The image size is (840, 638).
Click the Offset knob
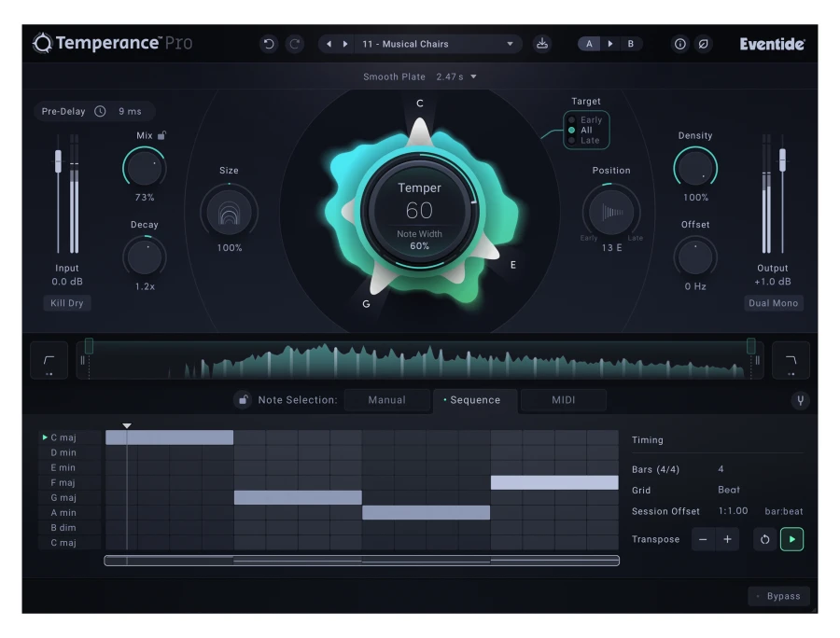click(x=695, y=257)
